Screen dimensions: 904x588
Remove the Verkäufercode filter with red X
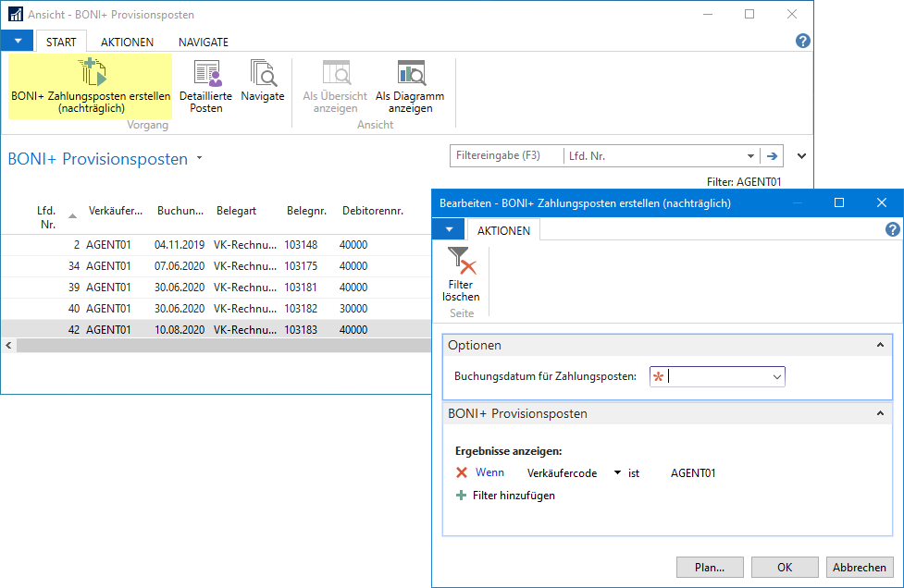pos(462,472)
